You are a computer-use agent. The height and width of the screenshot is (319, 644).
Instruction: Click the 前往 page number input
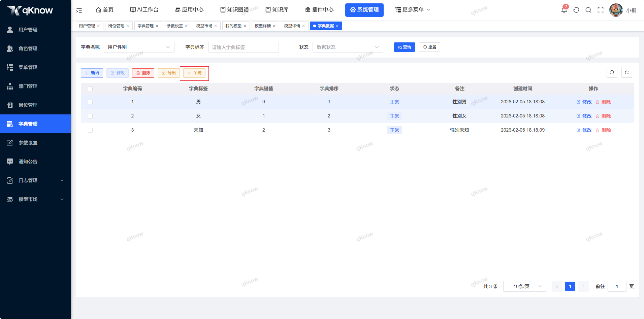[617, 286]
